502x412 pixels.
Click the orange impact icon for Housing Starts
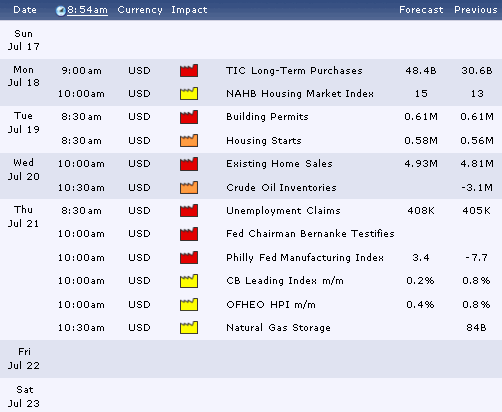click(x=189, y=141)
